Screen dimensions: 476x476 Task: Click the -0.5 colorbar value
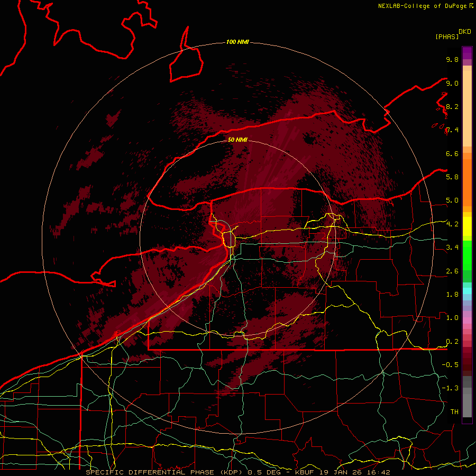450,364
